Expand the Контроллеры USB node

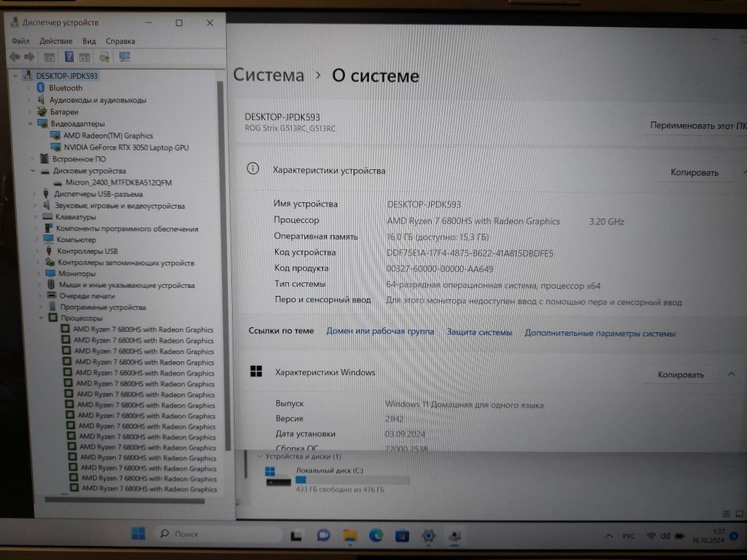point(37,252)
